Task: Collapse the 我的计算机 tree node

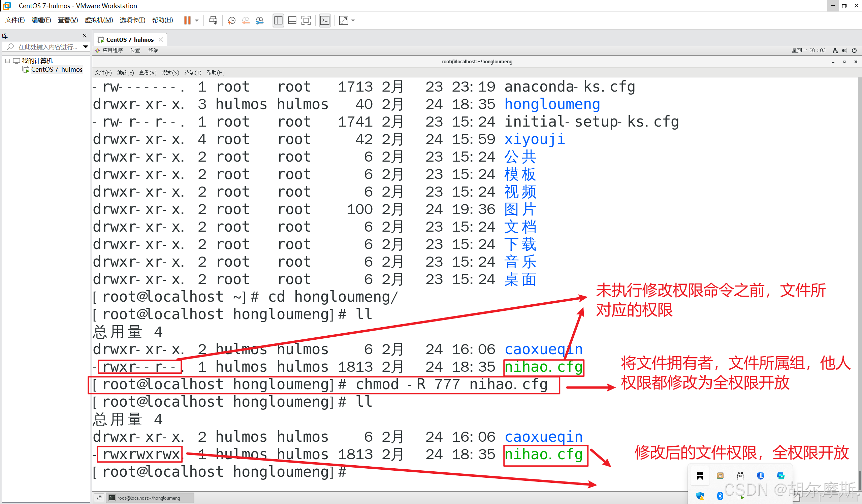Action: pos(7,61)
